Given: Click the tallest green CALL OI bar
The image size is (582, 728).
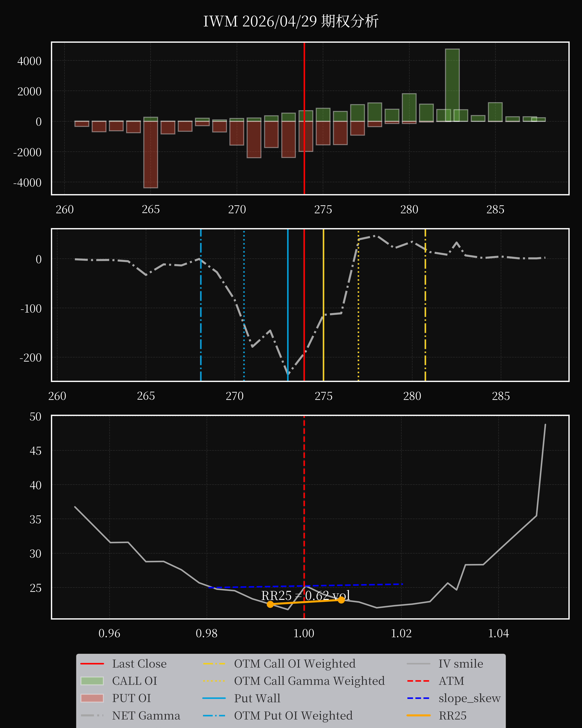Looking at the screenshot, I should click(x=452, y=85).
